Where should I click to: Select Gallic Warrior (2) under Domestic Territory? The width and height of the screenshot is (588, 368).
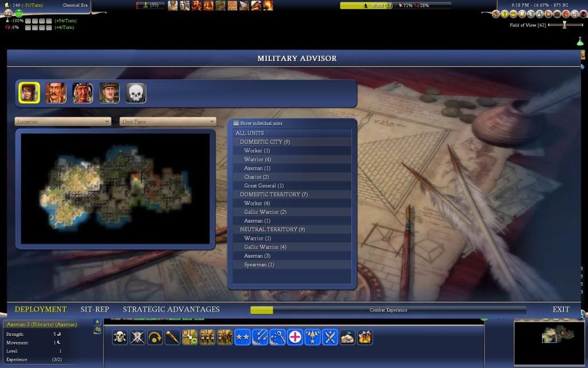click(292, 212)
